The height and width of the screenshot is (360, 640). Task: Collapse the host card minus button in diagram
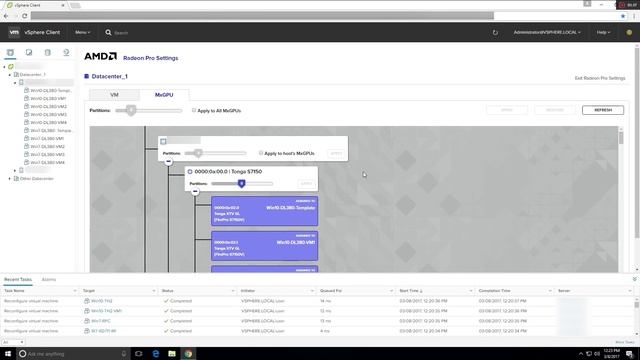(169, 162)
